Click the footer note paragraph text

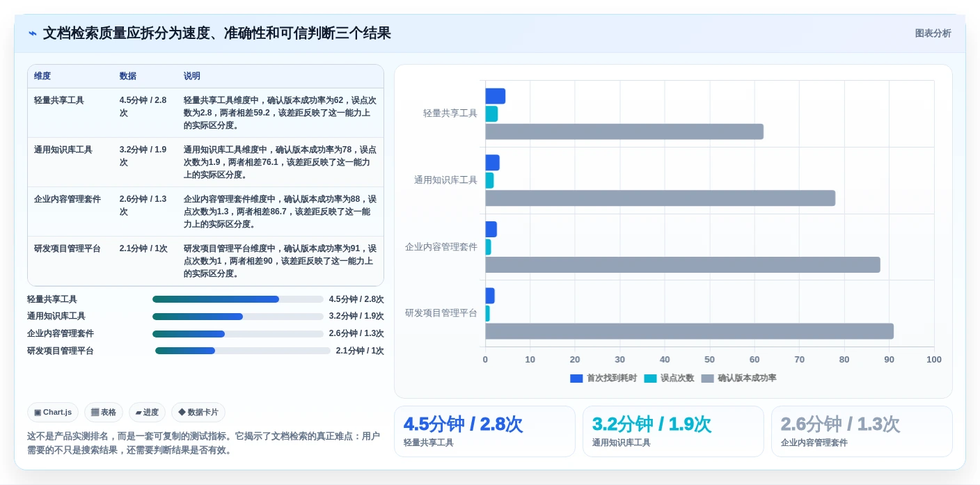[204, 443]
